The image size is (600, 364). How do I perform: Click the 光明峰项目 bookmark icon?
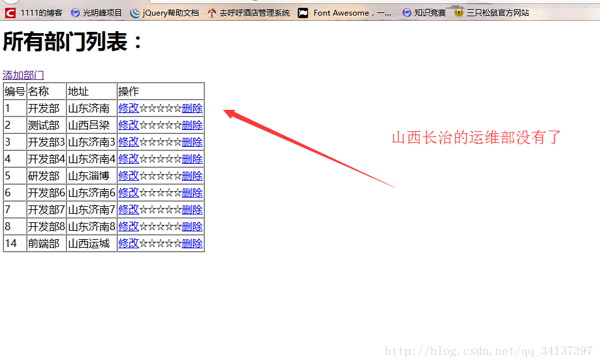pos(75,13)
